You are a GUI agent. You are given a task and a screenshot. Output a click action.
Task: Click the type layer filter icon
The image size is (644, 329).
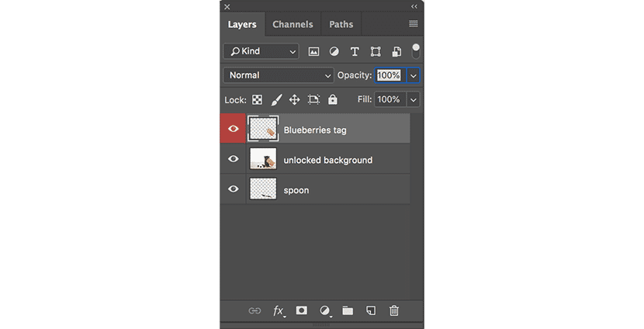[x=355, y=51]
